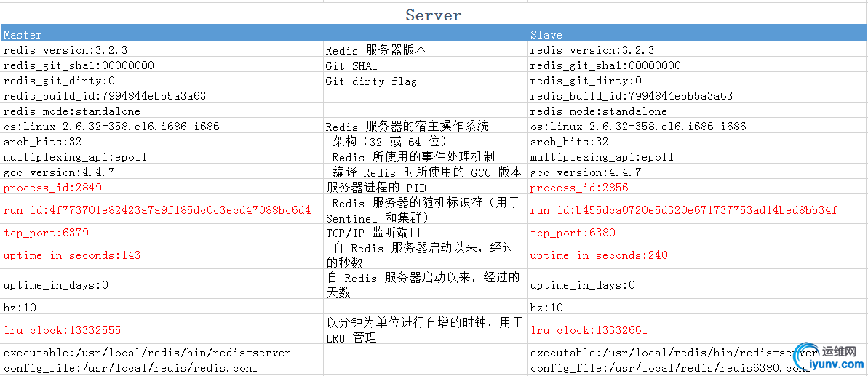Select the GCC 版本 description cell
The width and height of the screenshot is (868, 376).
[x=425, y=172]
